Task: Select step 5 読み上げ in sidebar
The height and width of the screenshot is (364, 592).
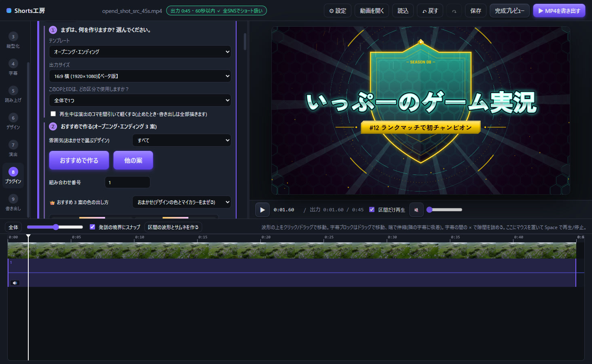Action: point(13,95)
